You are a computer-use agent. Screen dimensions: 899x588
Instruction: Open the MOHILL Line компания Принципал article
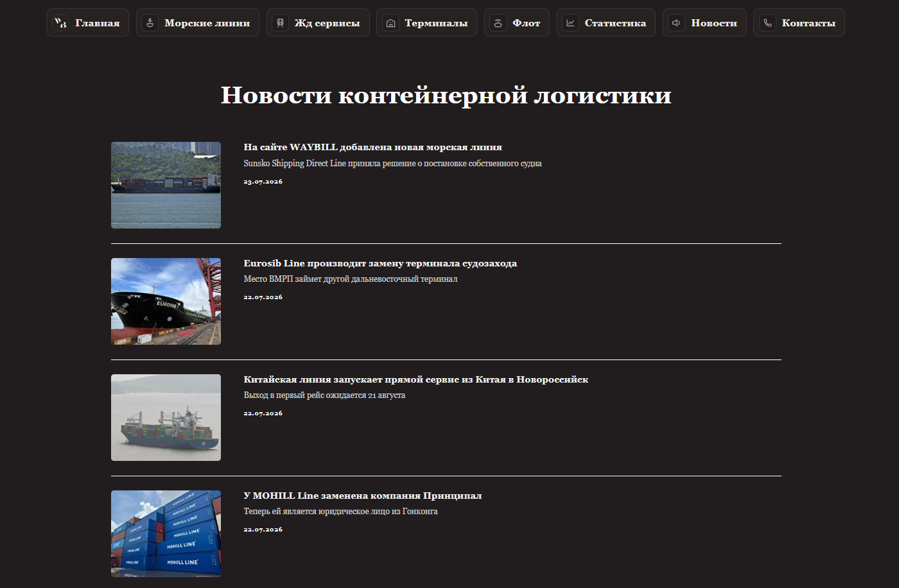coord(362,496)
